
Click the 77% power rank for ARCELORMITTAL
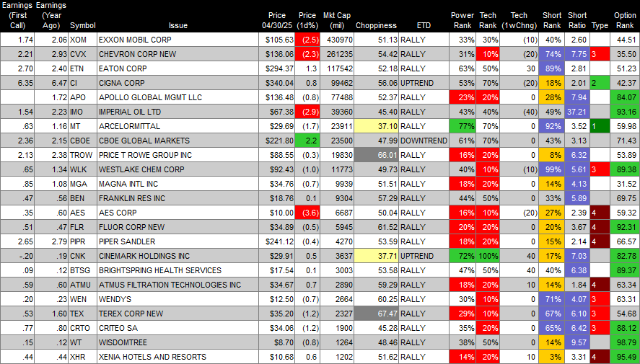coord(463,126)
